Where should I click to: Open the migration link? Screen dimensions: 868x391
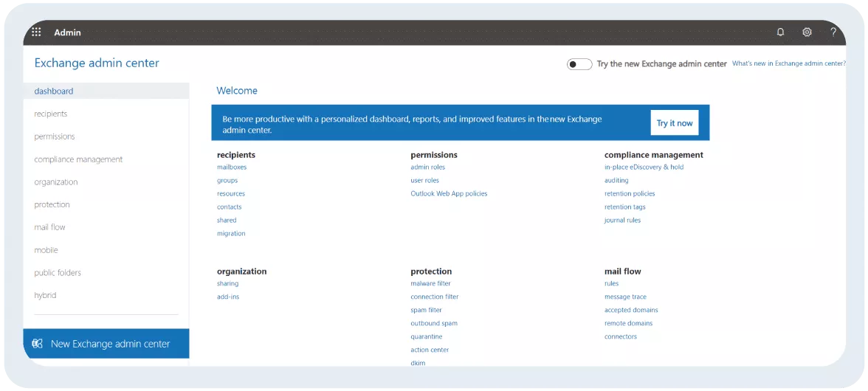[x=232, y=233]
